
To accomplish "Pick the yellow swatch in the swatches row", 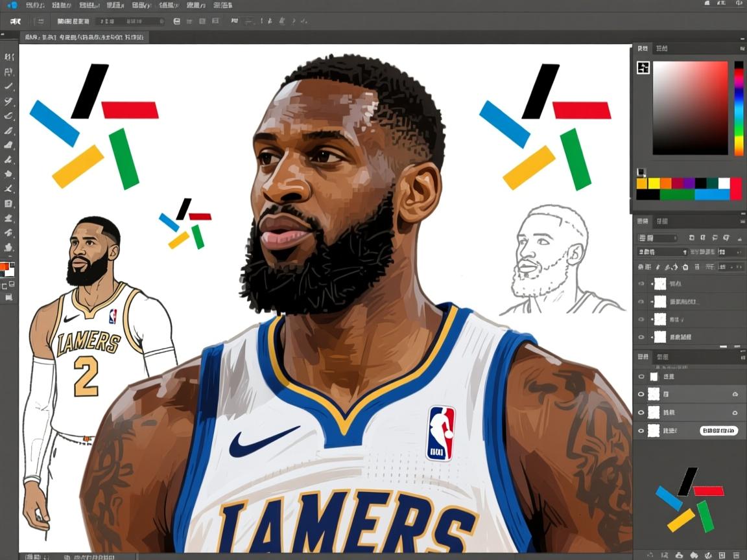I will (654, 183).
